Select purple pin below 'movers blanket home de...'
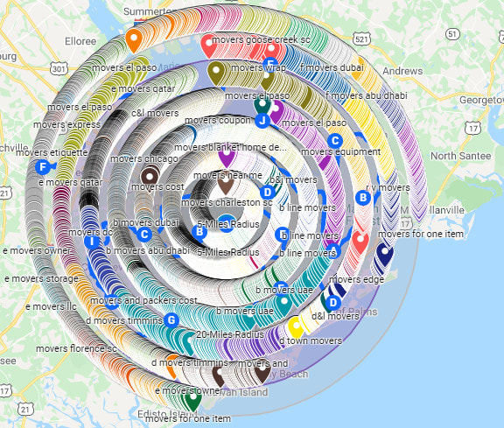The width and height of the screenshot is (504, 428). [227, 158]
